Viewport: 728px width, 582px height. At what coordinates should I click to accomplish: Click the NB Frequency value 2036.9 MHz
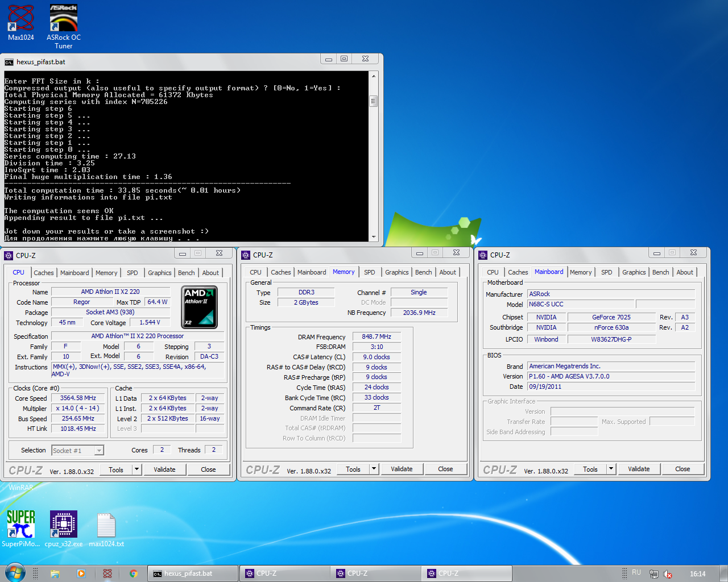pos(419,313)
